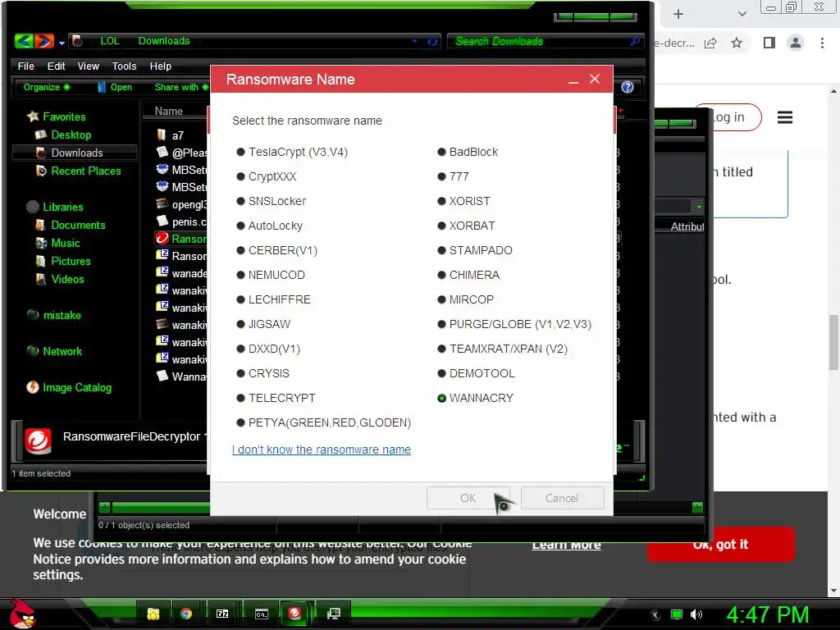The height and width of the screenshot is (630, 840).
Task: Open the Tools menu in Explorer
Action: (x=125, y=66)
